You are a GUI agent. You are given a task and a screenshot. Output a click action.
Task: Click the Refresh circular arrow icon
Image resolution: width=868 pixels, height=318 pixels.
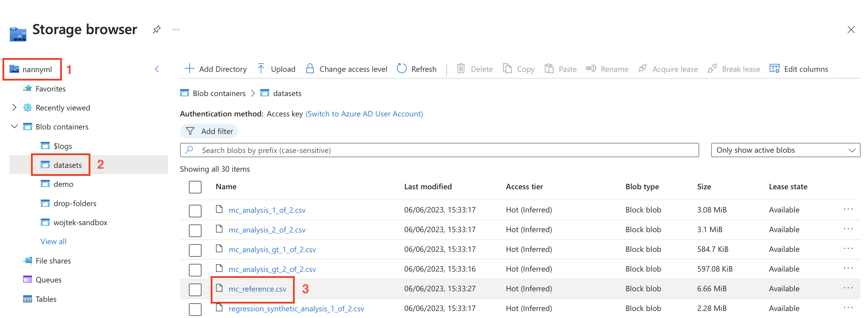(x=402, y=69)
